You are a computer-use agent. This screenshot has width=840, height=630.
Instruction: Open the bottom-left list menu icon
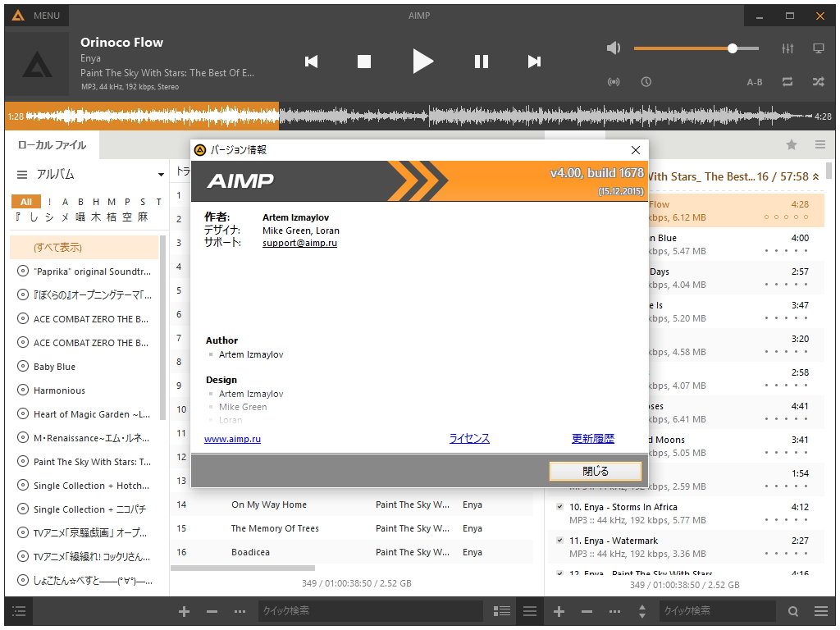coord(19,610)
